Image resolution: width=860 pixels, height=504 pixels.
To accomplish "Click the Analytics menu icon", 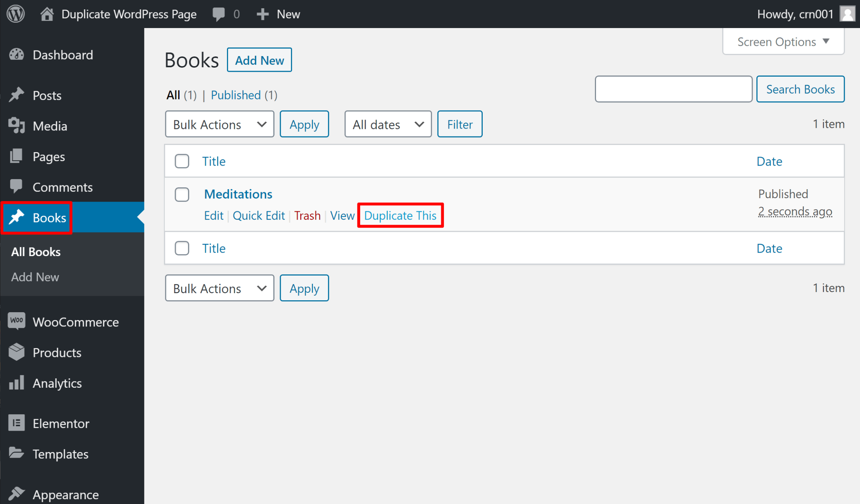I will click(x=16, y=382).
